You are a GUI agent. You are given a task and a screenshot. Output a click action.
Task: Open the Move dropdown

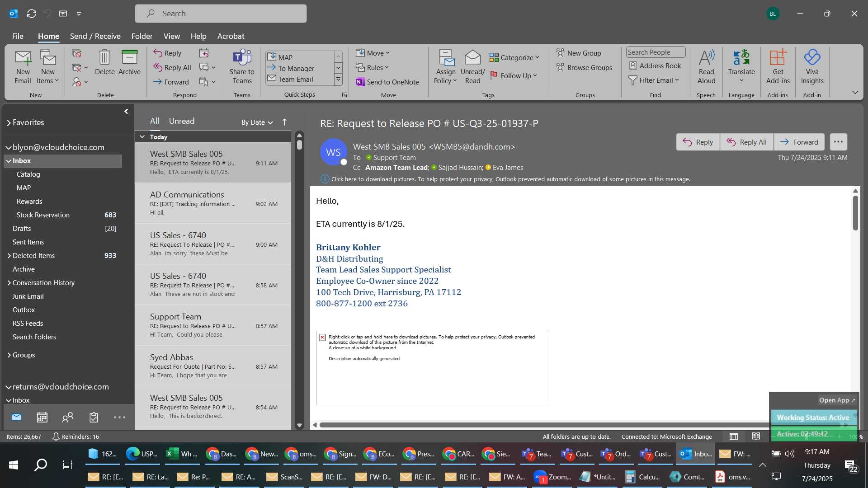point(373,53)
